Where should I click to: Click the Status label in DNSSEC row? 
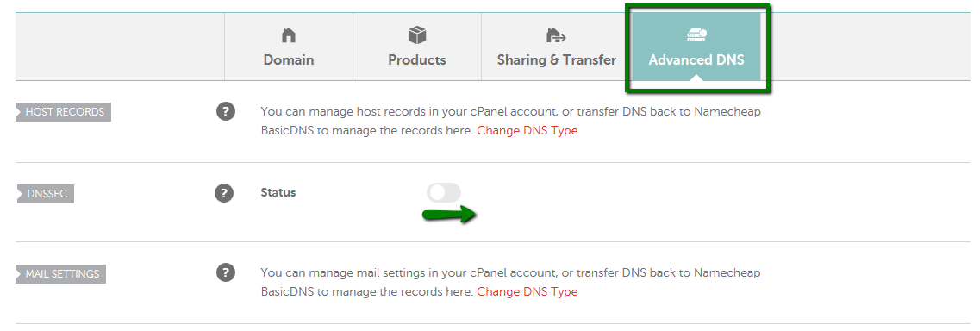(278, 193)
